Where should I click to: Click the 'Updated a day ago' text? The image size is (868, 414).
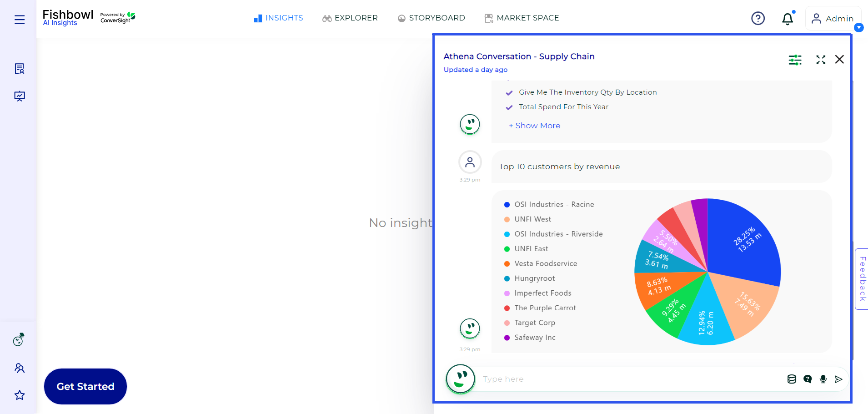coord(476,70)
